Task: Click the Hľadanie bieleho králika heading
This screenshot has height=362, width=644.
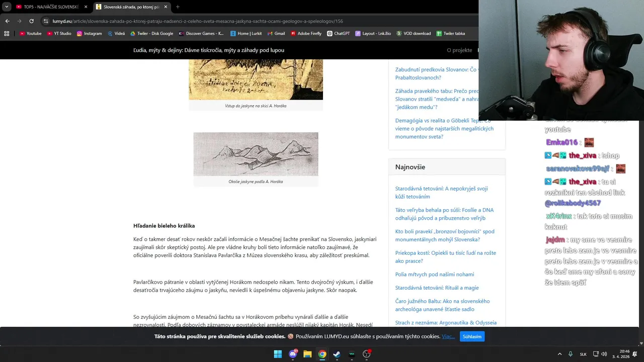Action: point(164,226)
